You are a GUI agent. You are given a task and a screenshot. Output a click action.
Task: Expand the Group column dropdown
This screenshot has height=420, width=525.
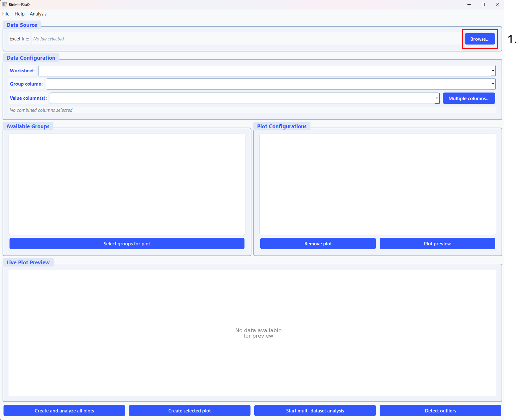[x=271, y=84]
